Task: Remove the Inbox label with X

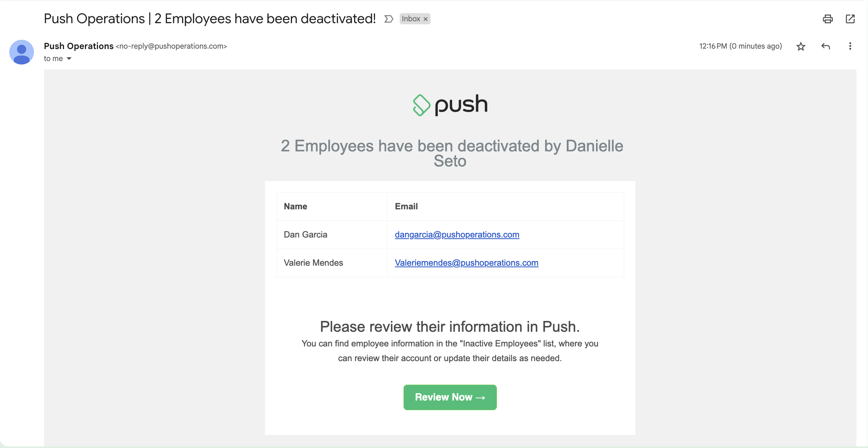Action: click(x=426, y=19)
